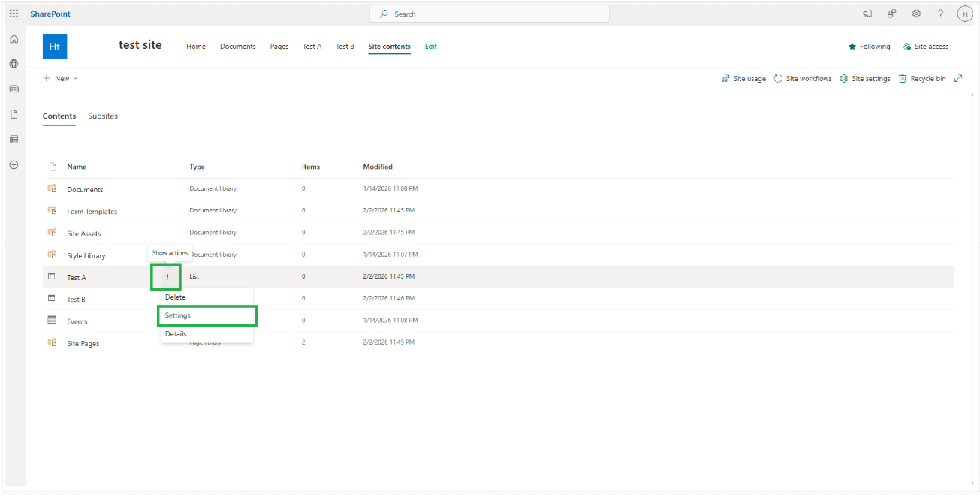Click the Documents library icon in list
The image size is (980, 497).
point(52,189)
